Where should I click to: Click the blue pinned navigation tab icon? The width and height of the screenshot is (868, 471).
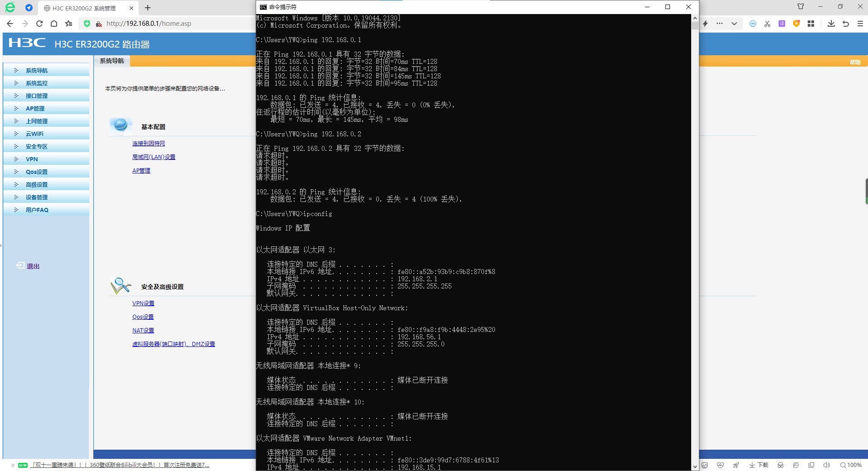point(29,8)
